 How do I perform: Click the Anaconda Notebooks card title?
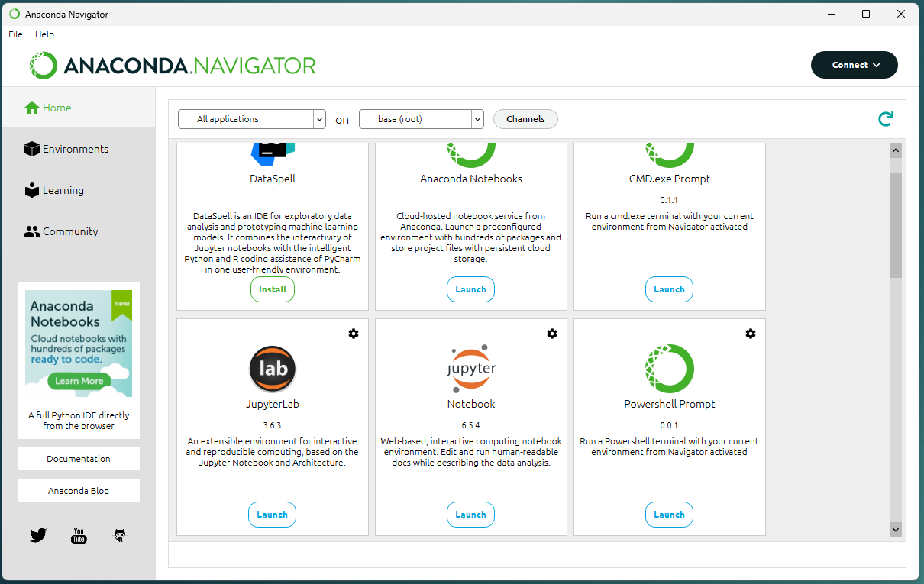click(471, 179)
